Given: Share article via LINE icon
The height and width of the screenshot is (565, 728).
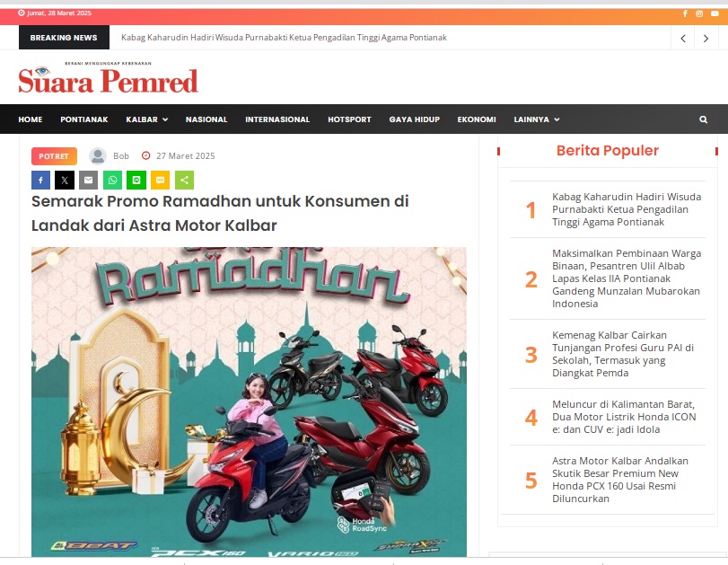Looking at the screenshot, I should (136, 181).
